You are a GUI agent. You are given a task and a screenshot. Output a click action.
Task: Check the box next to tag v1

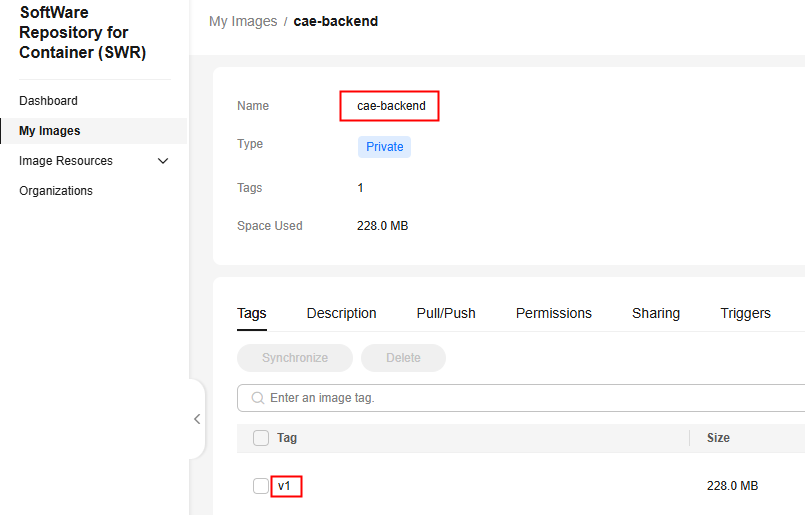click(261, 486)
